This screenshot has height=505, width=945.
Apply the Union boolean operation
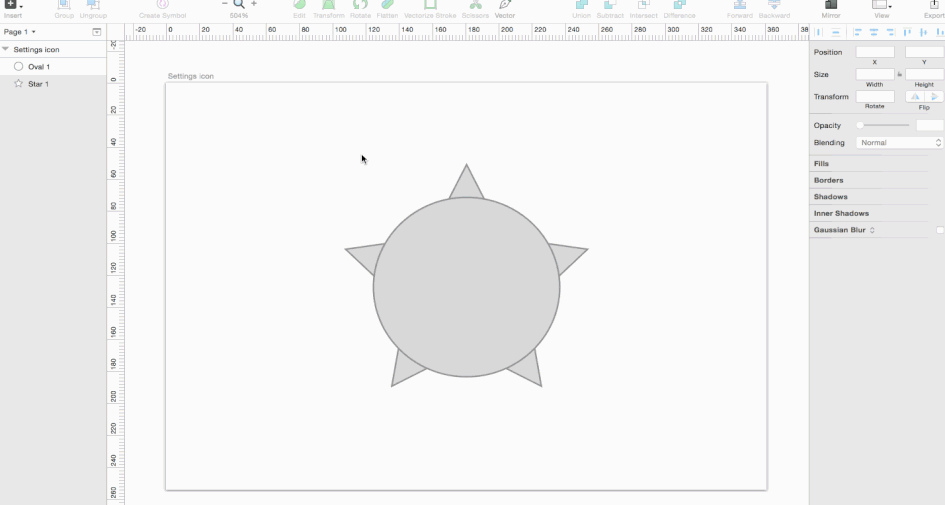582,5
